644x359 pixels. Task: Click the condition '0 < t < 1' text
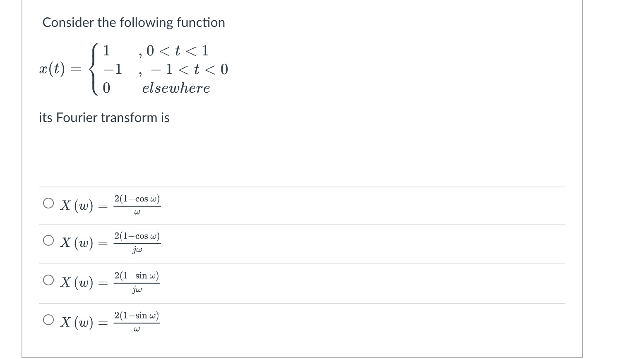pos(174,50)
